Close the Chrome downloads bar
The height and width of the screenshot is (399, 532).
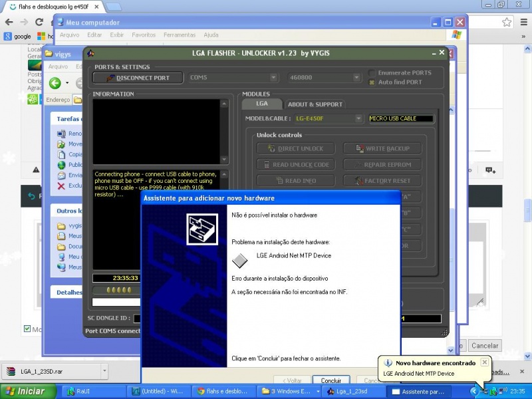click(522, 372)
